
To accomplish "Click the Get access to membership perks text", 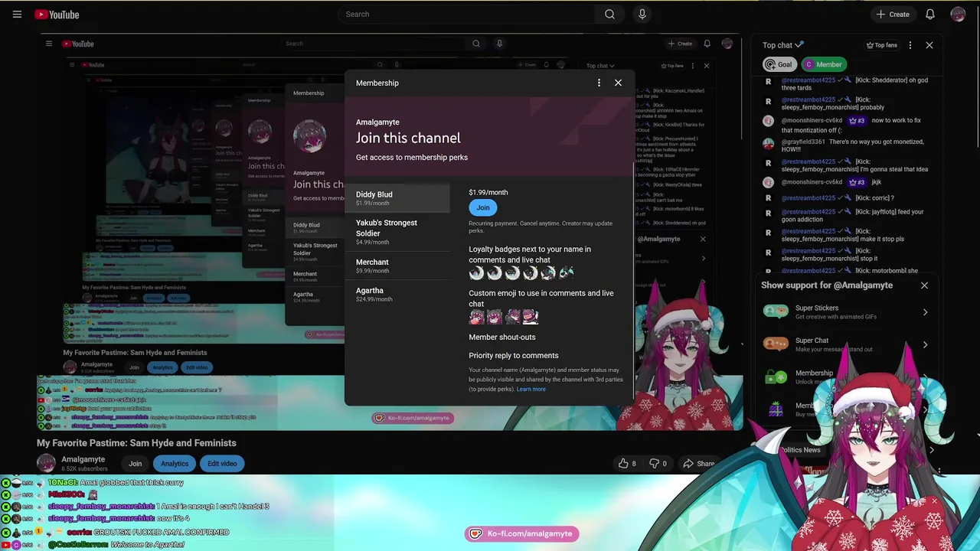I will tap(412, 157).
